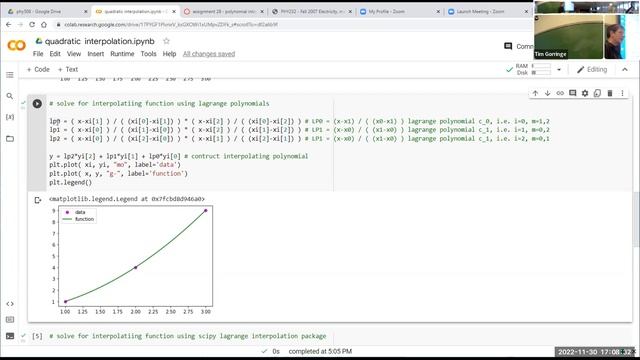Click the line defining lp0
The width and height of the screenshot is (640, 360).
[x=299, y=121]
